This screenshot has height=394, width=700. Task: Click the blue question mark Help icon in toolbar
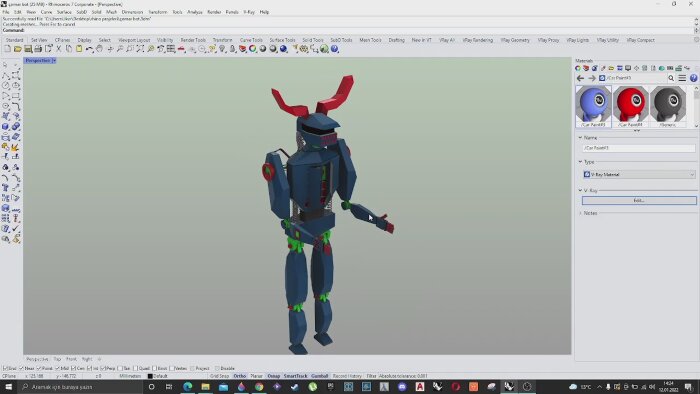(335, 49)
